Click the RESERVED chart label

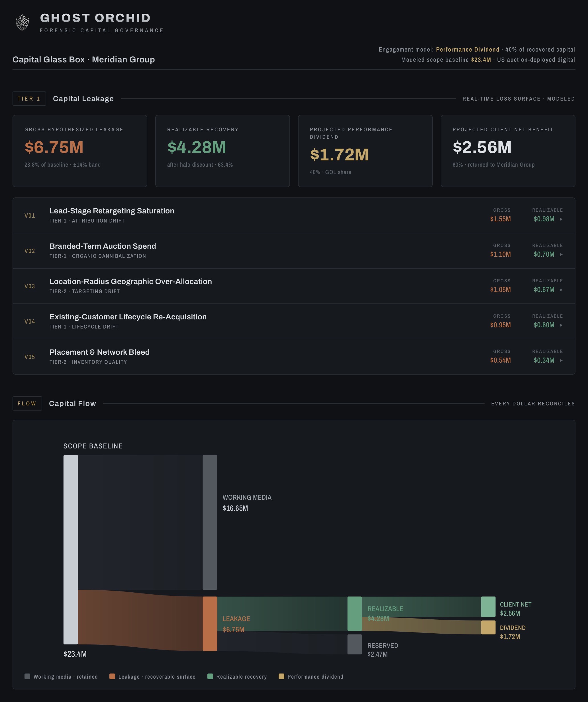383,646
